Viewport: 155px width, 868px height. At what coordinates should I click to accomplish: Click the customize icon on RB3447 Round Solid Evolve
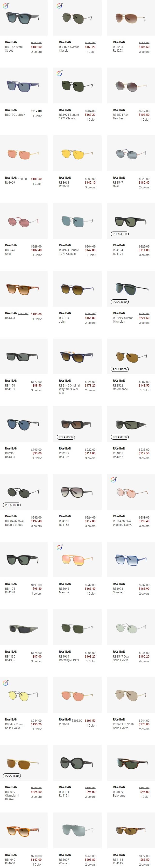tap(5, 683)
